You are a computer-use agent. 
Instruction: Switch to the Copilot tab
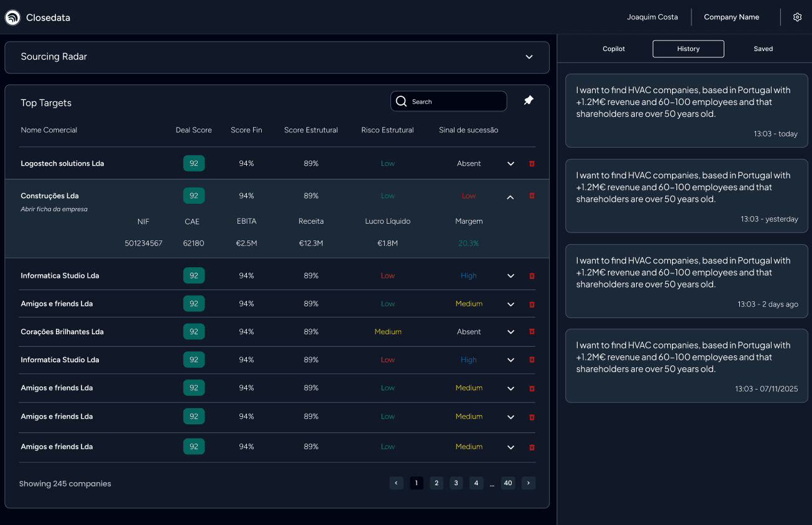pos(614,49)
